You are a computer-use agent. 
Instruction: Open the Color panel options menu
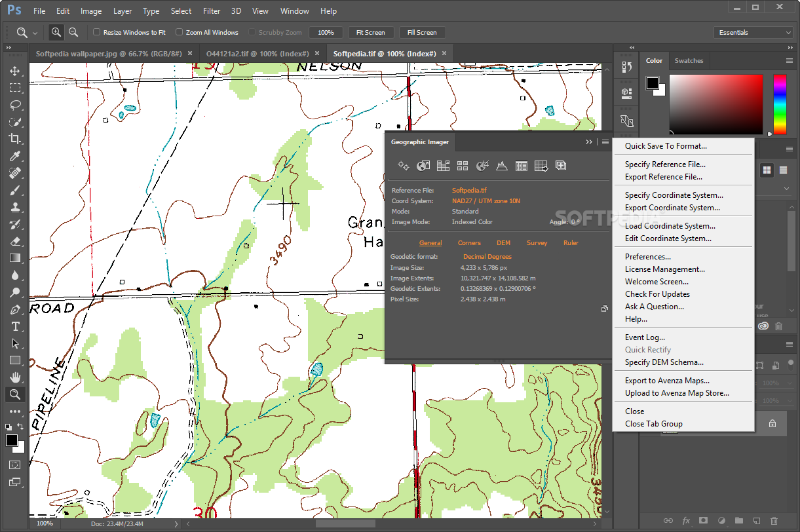click(790, 60)
